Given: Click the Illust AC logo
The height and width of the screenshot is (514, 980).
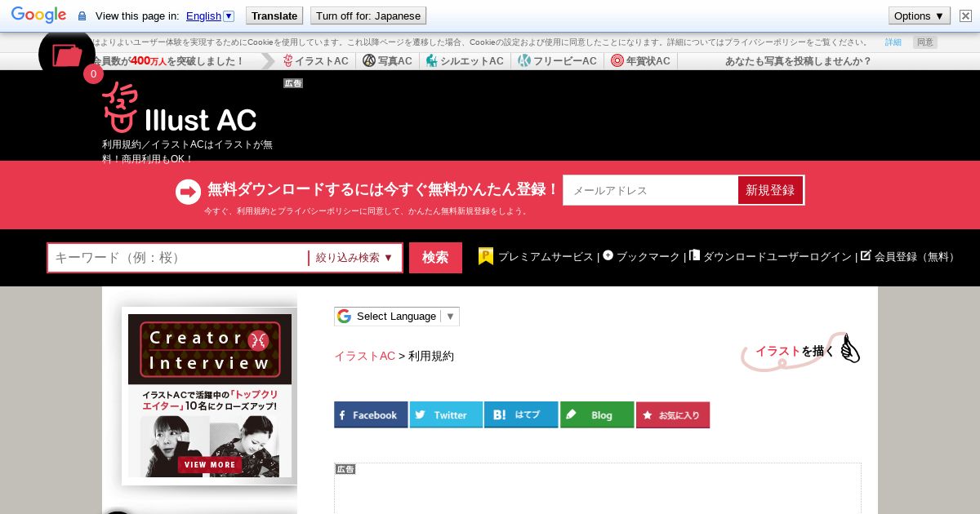Looking at the screenshot, I should (x=179, y=108).
